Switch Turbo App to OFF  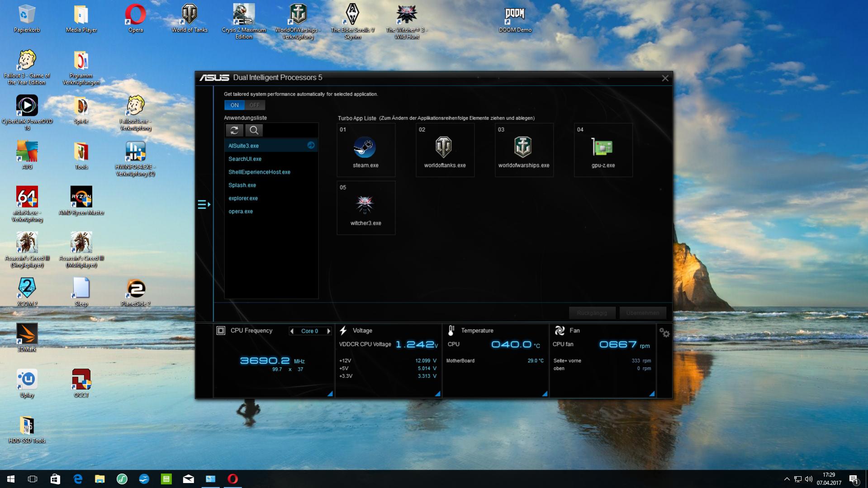255,105
